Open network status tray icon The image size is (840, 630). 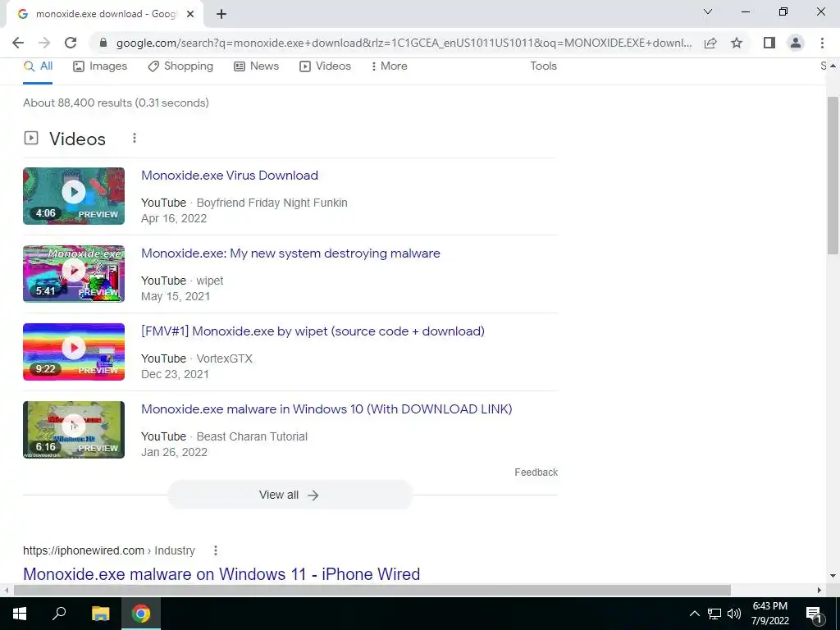click(x=714, y=614)
